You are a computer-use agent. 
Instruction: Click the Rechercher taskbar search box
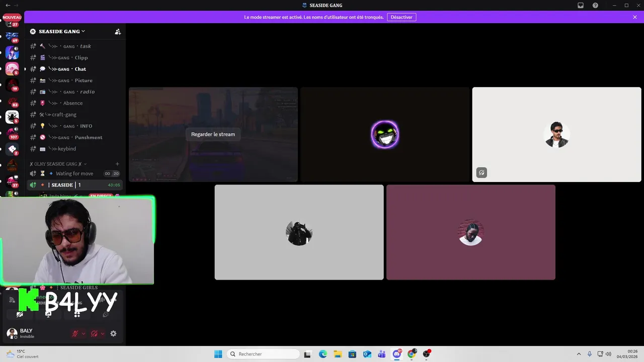pos(263,354)
